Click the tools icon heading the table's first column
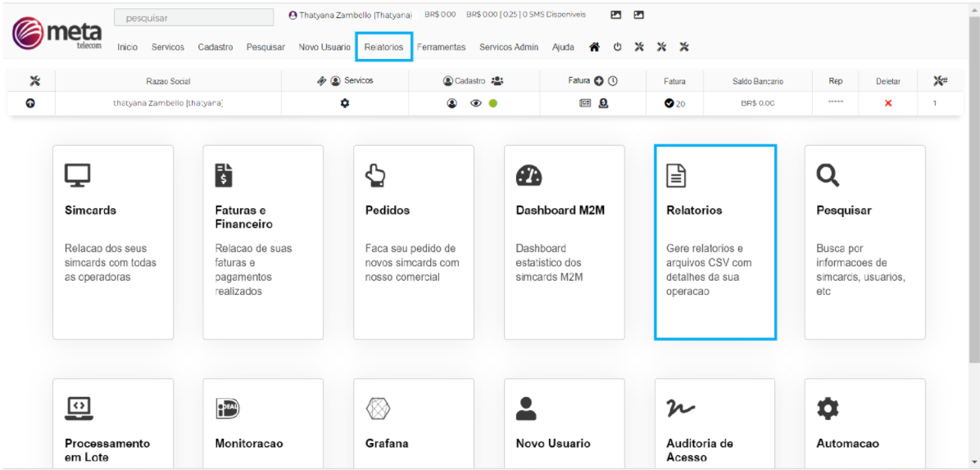This screenshot has height=470, width=980. click(x=35, y=80)
